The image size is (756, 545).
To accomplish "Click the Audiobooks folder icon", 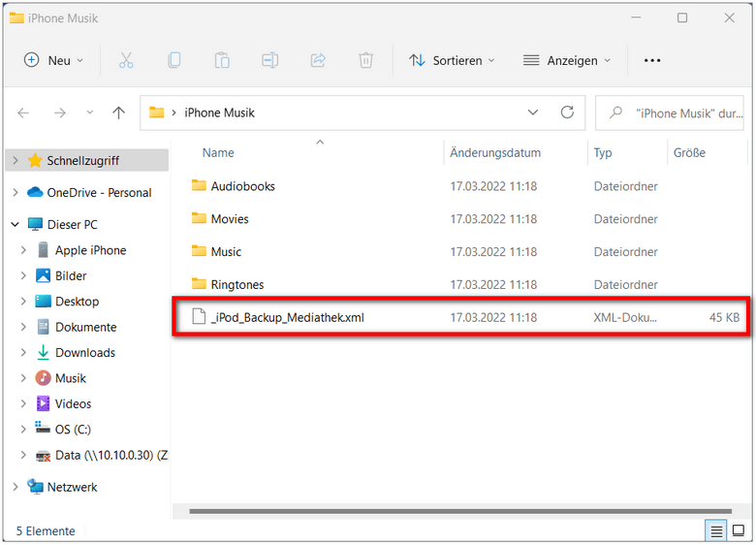I will pos(199,185).
